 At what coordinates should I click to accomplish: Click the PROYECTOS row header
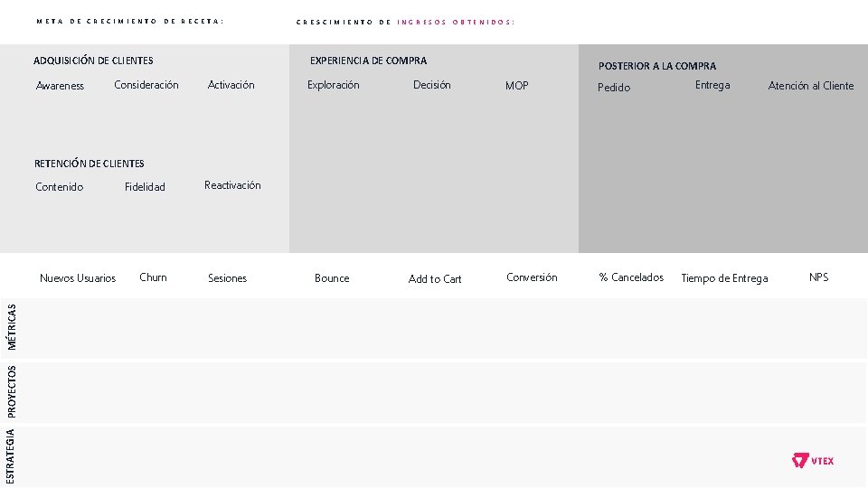pos(12,390)
